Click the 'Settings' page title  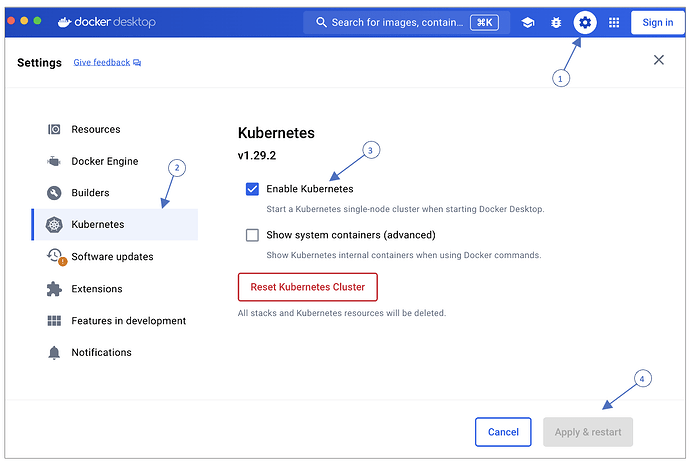[x=39, y=63]
